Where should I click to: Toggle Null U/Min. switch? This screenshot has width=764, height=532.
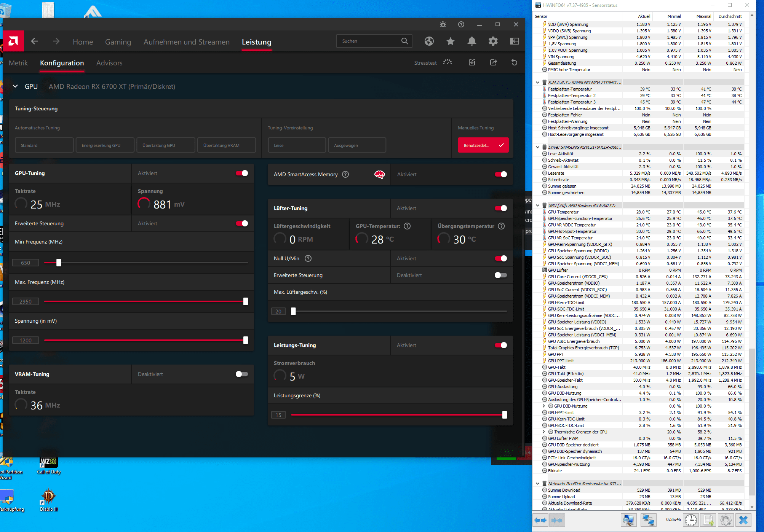tap(501, 258)
